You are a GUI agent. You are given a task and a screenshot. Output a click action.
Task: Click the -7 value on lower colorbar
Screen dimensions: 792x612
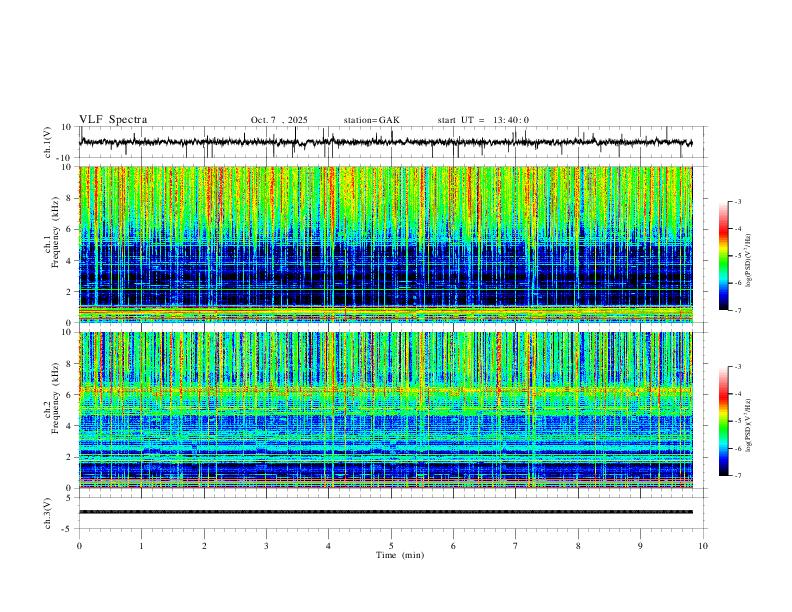[x=738, y=476]
